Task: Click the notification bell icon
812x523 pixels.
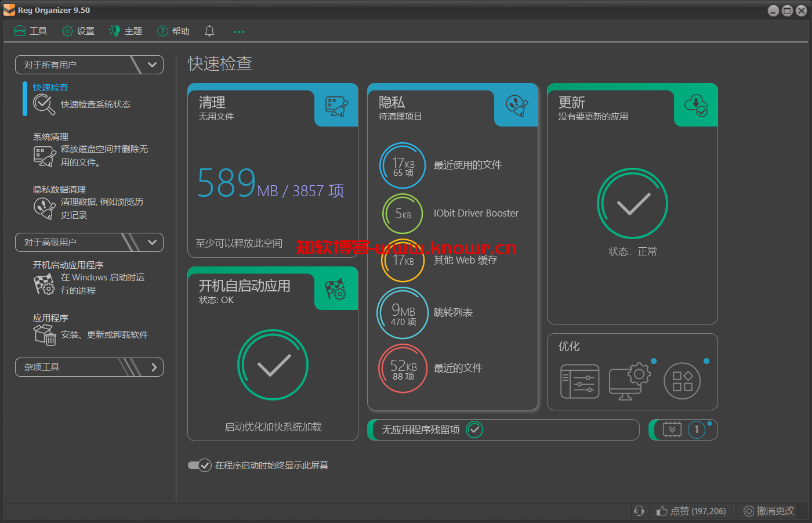Action: [x=209, y=31]
